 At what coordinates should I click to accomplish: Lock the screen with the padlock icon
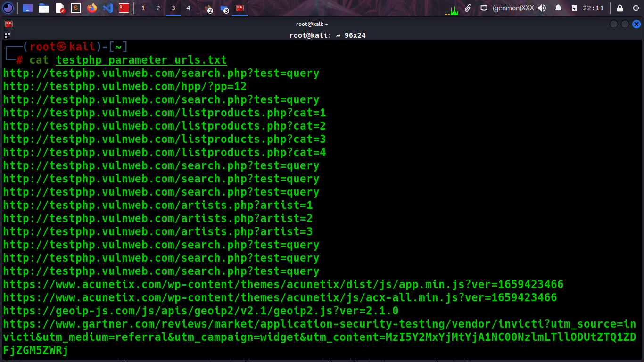620,8
